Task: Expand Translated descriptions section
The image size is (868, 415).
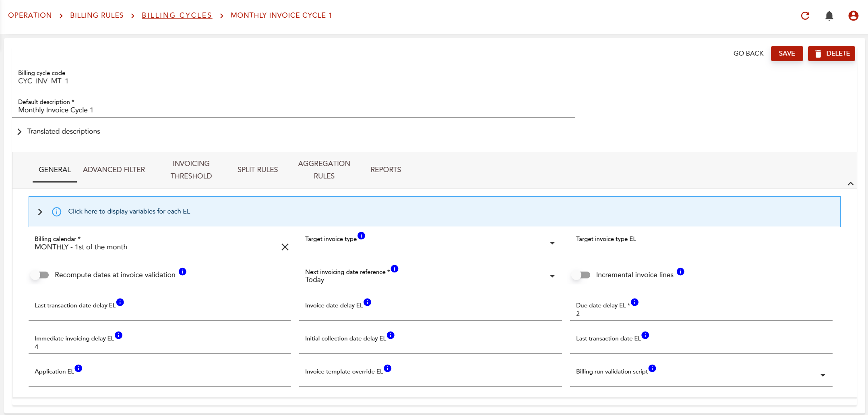Action: pos(19,132)
